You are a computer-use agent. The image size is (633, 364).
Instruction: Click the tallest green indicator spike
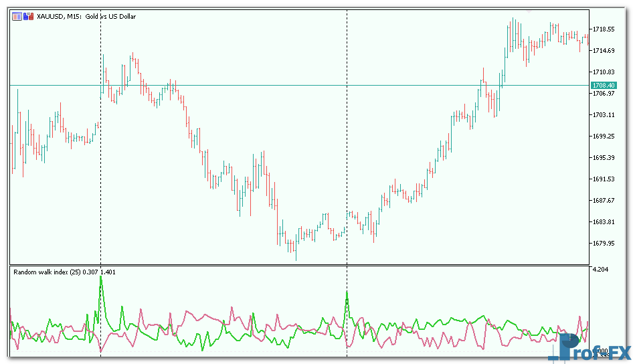click(x=101, y=278)
